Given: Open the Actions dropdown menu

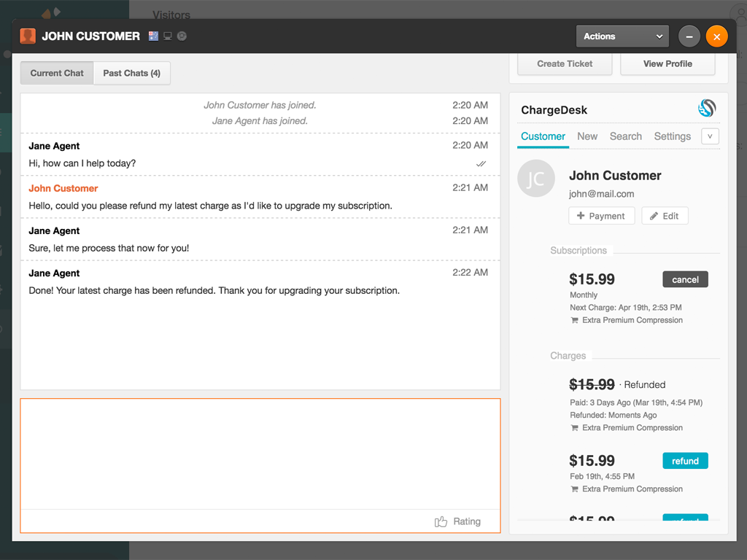Looking at the screenshot, I should tap(622, 36).
